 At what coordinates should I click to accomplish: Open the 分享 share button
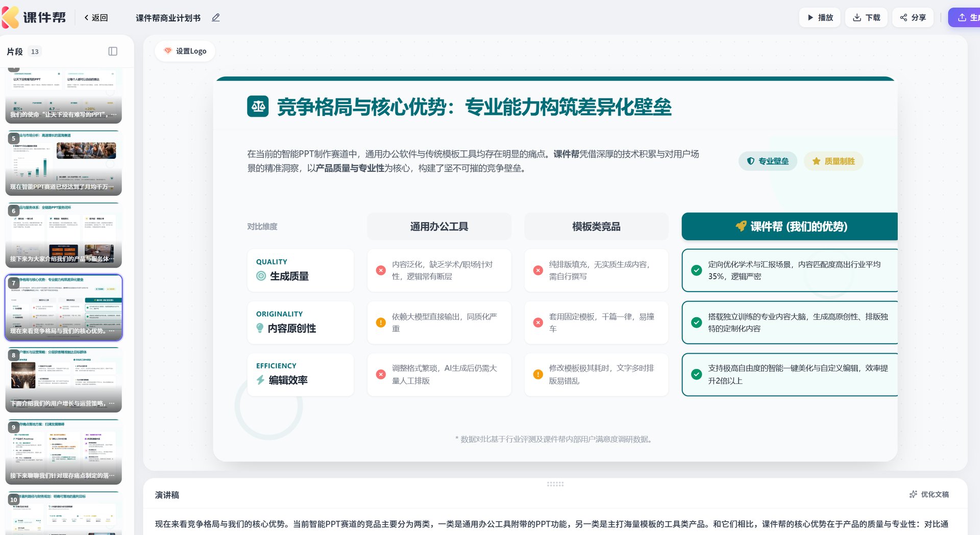pos(913,17)
